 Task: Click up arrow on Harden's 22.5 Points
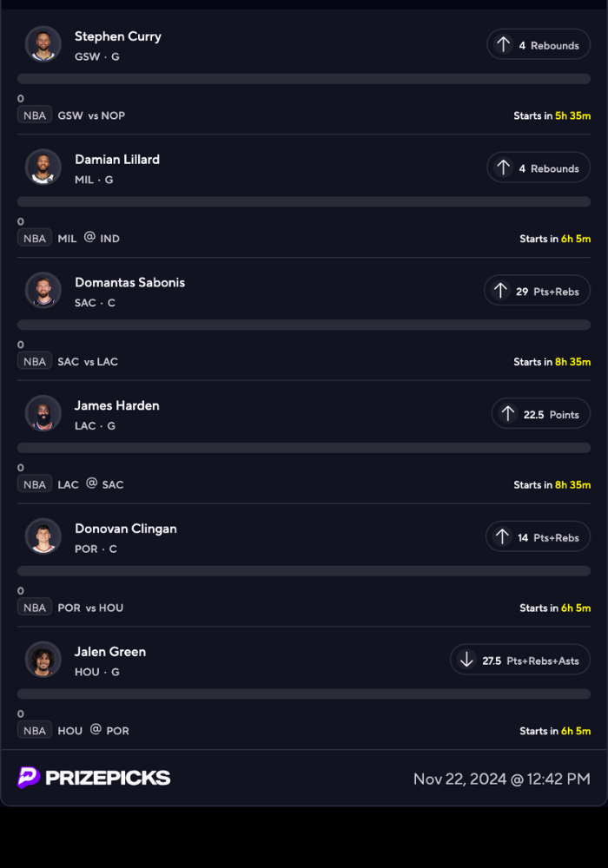coord(508,414)
